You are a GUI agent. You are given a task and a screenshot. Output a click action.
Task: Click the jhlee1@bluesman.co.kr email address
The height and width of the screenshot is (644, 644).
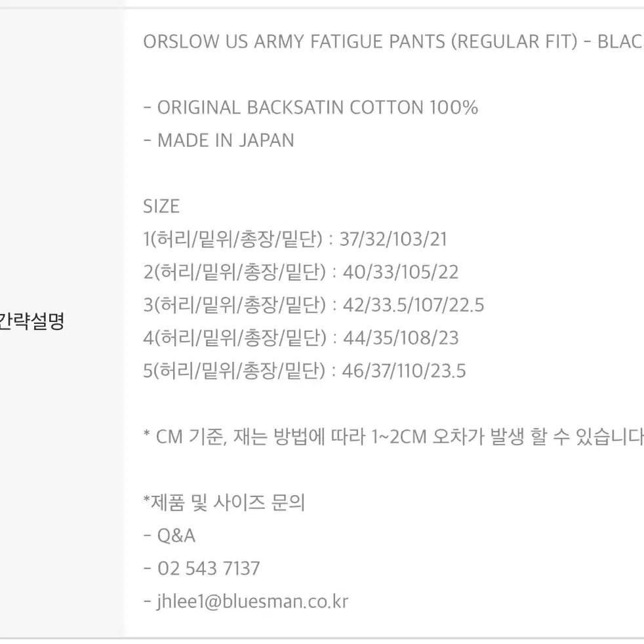click(252, 601)
